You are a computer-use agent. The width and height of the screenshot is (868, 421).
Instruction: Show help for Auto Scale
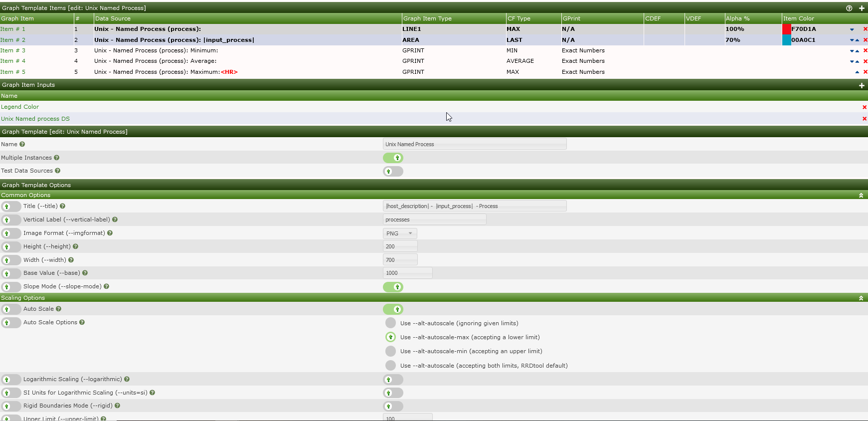pos(58,309)
